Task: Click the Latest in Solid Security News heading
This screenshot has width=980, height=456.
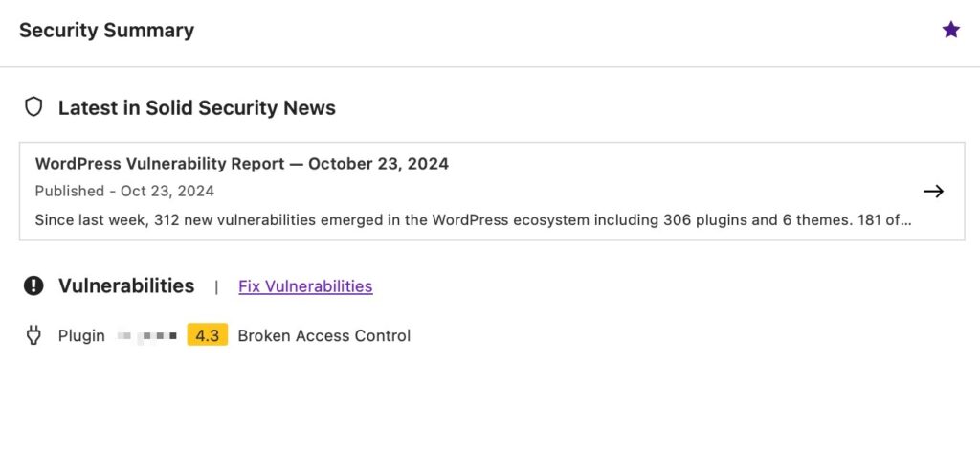Action: pyautogui.click(x=196, y=108)
